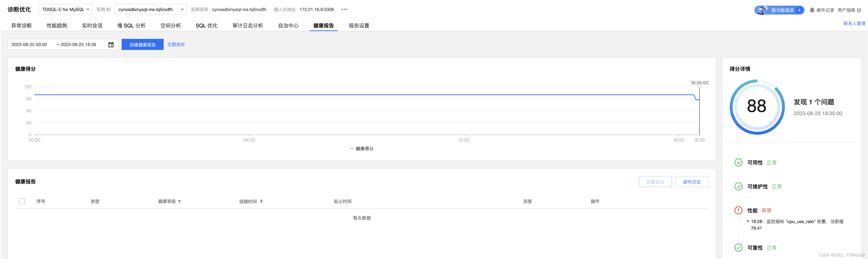Screen dimensions: 868x259
Task: Toggle the 健康得分 chart legend
Action: 361,149
